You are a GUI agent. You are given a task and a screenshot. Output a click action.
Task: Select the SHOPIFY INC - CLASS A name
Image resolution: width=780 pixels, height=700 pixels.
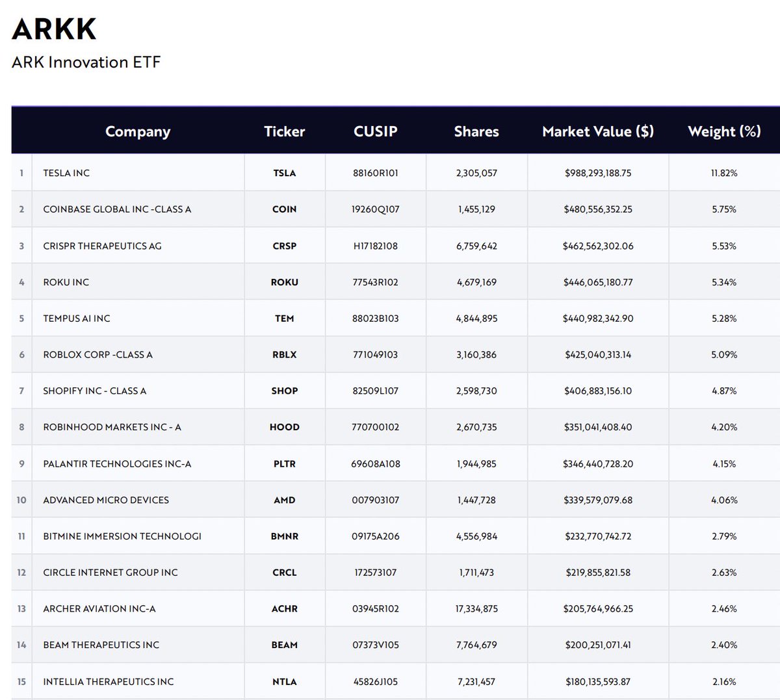(x=95, y=391)
